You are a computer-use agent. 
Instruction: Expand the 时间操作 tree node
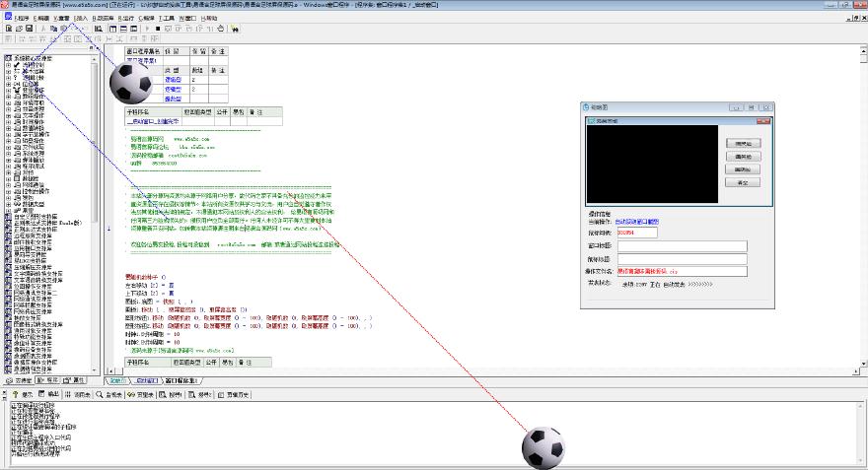pos(8,121)
